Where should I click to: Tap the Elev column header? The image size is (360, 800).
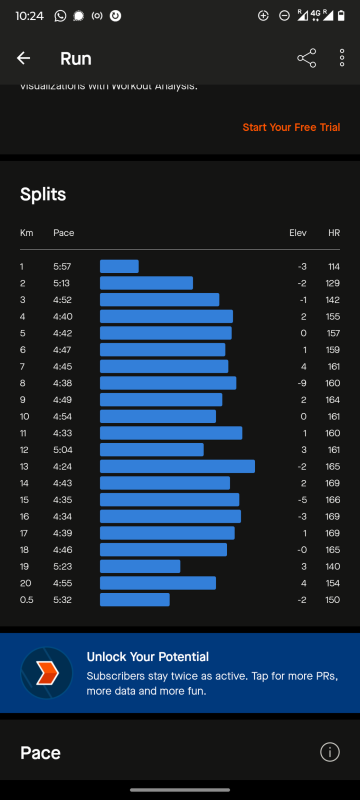click(x=298, y=233)
